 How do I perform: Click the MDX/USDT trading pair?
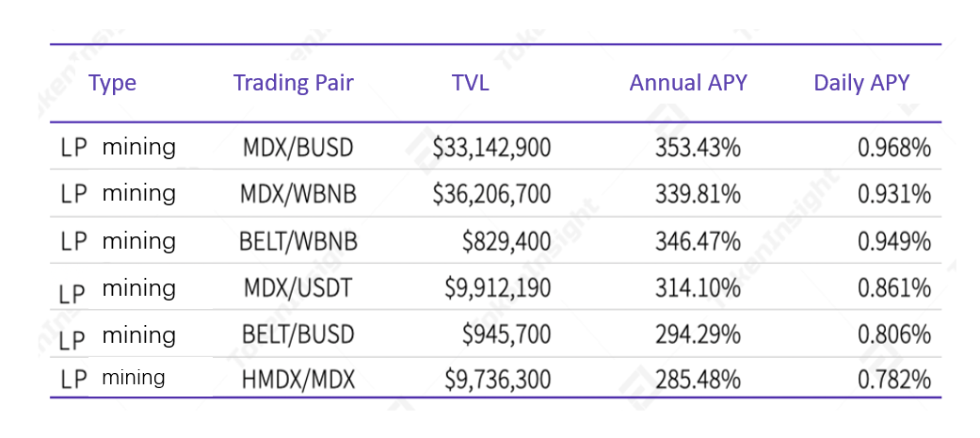(298, 287)
